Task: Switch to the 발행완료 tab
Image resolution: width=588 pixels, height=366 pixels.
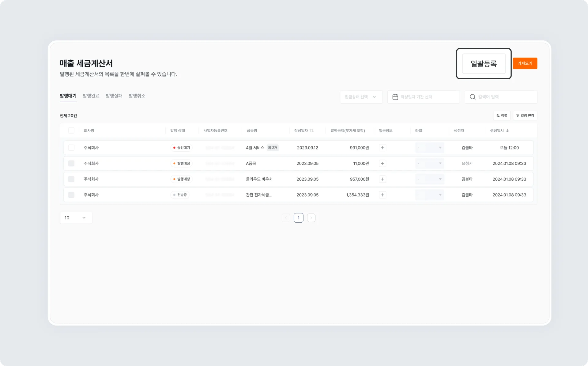Action: [91, 96]
